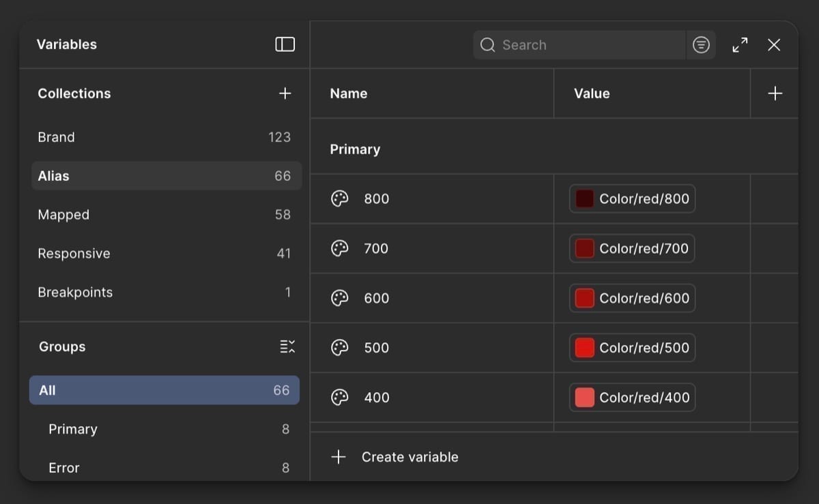Click the palette icon for variable 800
Screen dimensions: 819x504
(x=339, y=198)
